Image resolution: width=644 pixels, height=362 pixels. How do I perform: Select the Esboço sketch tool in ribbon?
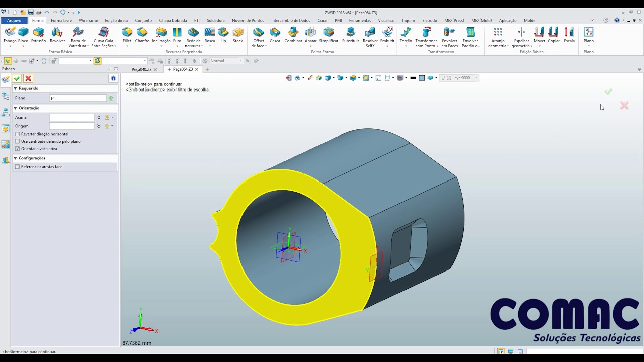click(x=10, y=34)
